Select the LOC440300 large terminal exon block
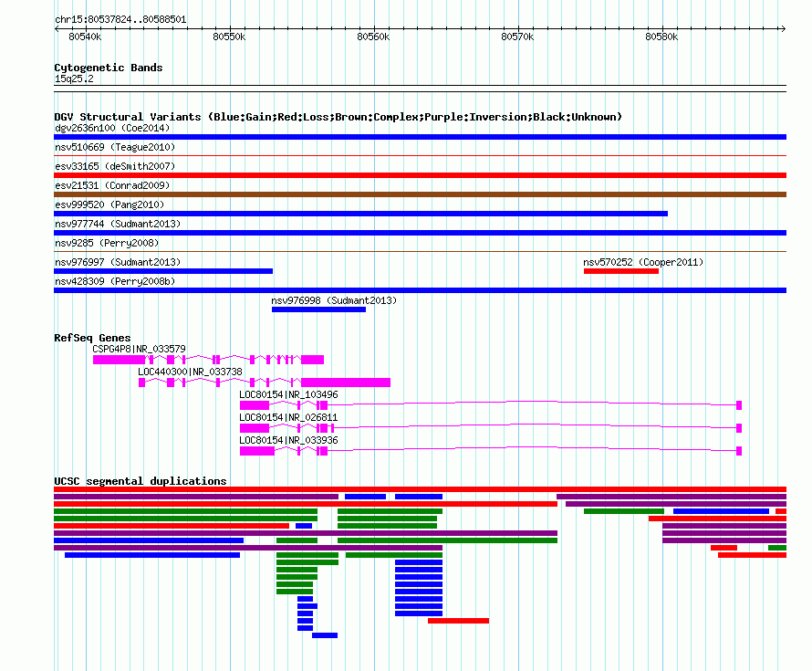The width and height of the screenshot is (812, 671). 346,383
